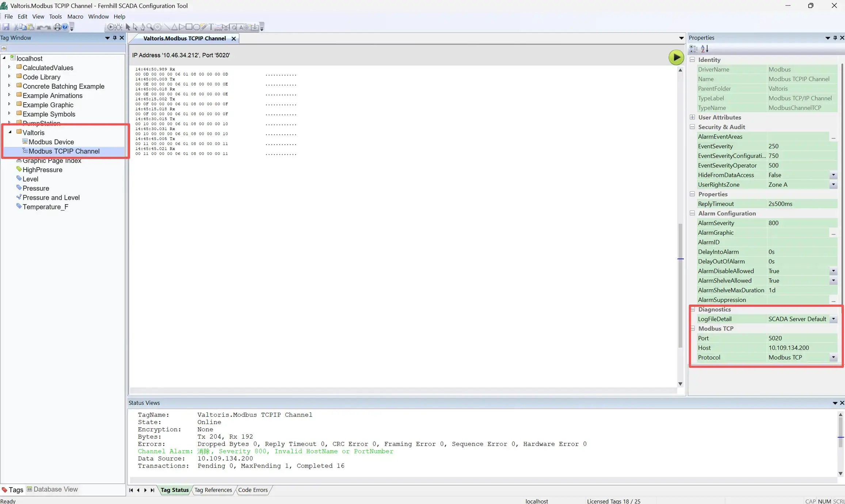
Task: Expand the Code Library folder
Action: coord(9,76)
